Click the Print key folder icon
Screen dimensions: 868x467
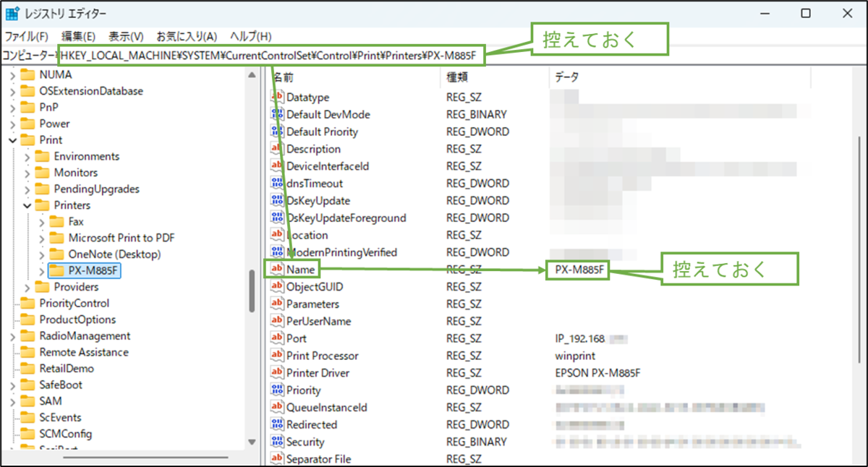coord(27,140)
